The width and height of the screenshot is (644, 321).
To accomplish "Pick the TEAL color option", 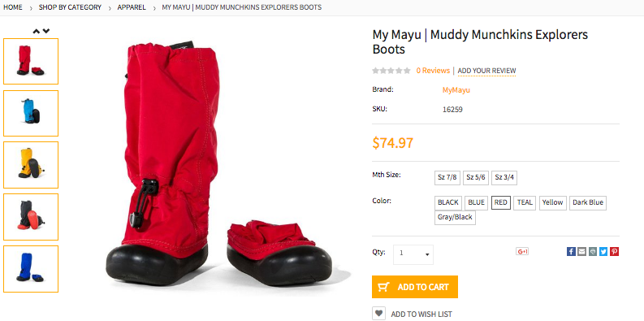I will (x=525, y=202).
